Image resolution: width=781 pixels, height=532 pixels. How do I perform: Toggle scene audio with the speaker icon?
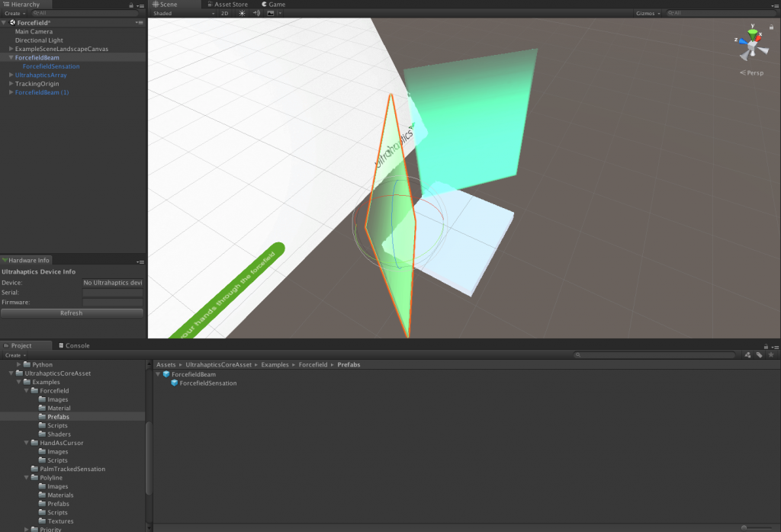tap(256, 14)
